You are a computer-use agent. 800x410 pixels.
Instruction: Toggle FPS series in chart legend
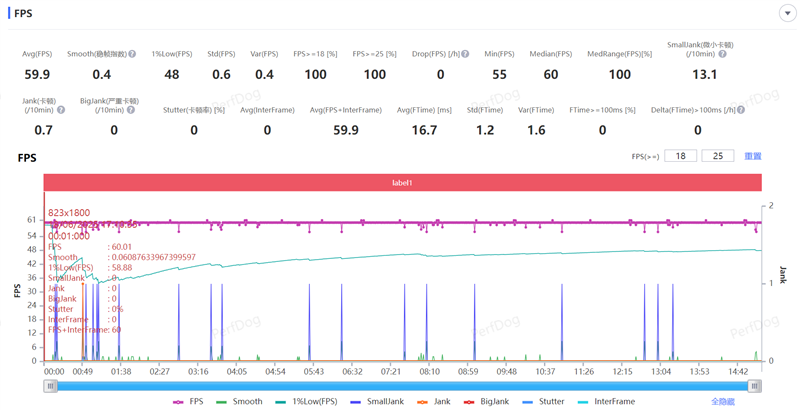pos(187,401)
